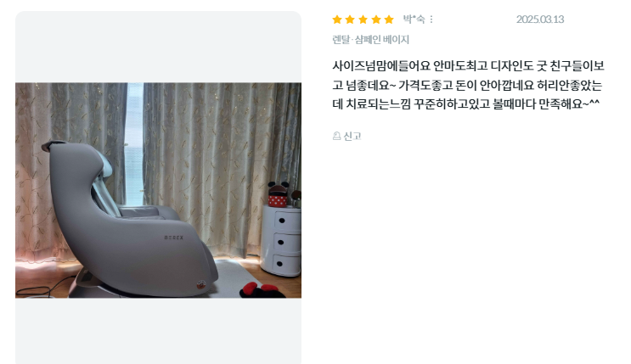Click the second yellow rating star
This screenshot has height=364, width=631.
[350, 20]
